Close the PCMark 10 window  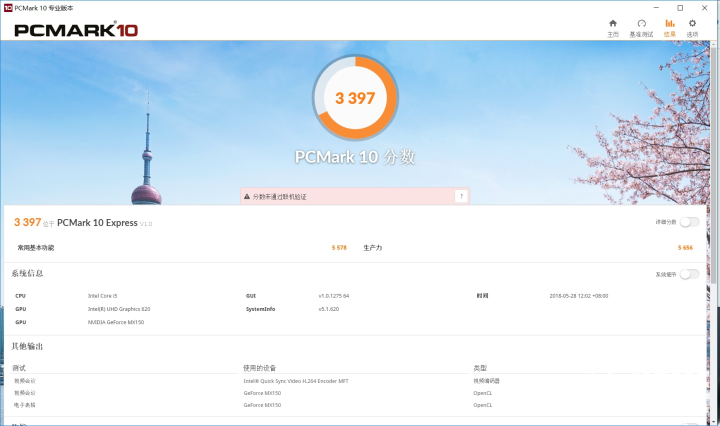pyautogui.click(x=705, y=8)
